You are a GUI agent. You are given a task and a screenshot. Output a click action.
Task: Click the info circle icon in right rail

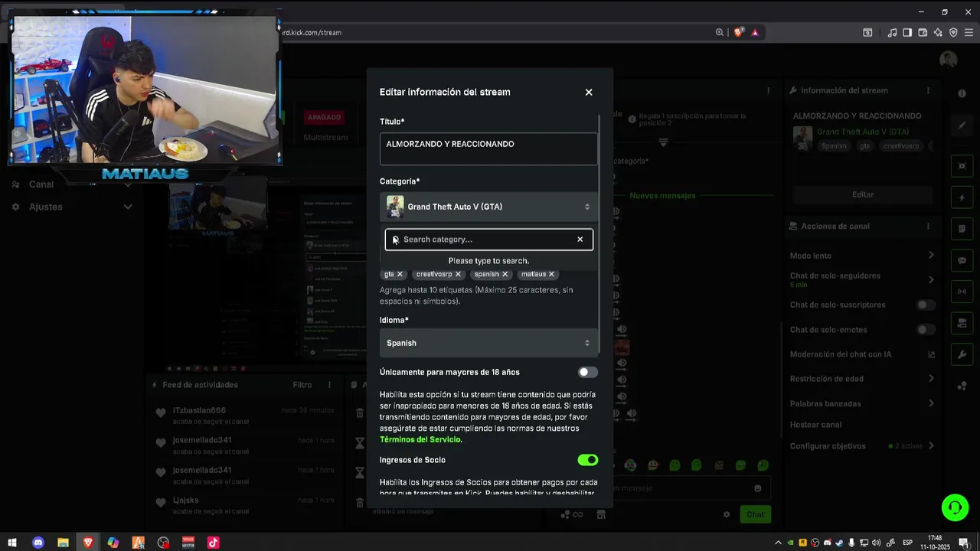click(x=962, y=93)
